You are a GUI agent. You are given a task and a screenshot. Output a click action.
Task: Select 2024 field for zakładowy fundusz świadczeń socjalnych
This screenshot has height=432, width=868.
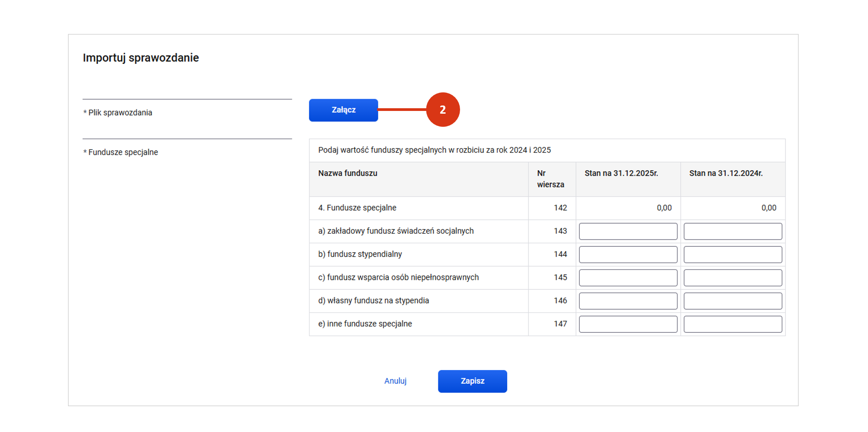click(732, 231)
